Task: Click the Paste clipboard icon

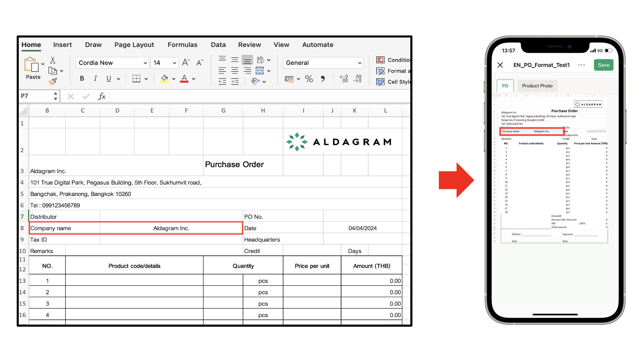Action: coord(31,65)
